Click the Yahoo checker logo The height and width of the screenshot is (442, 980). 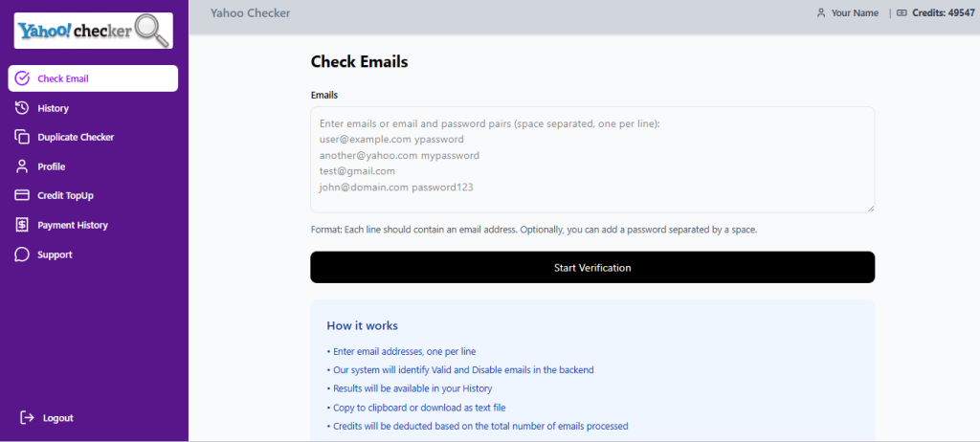pyautogui.click(x=93, y=31)
